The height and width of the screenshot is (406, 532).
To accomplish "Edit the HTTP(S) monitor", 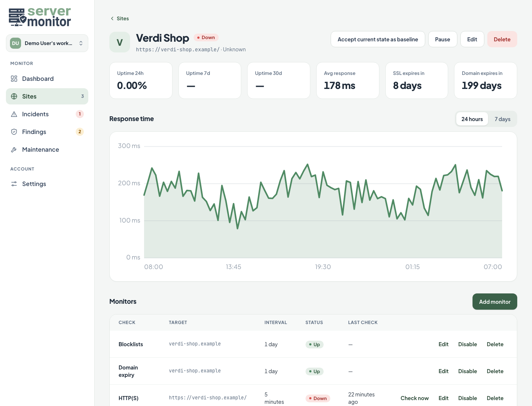I will click(443, 398).
